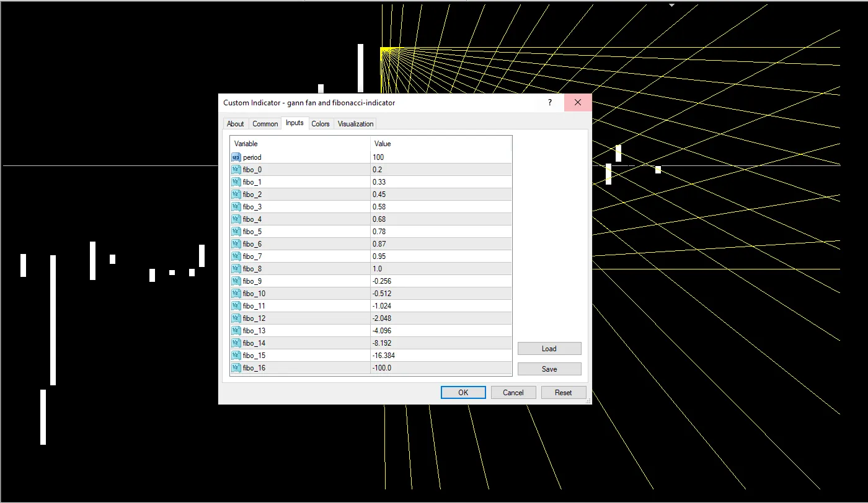Reset the inputs to defaults
The height and width of the screenshot is (503, 868).
point(563,392)
